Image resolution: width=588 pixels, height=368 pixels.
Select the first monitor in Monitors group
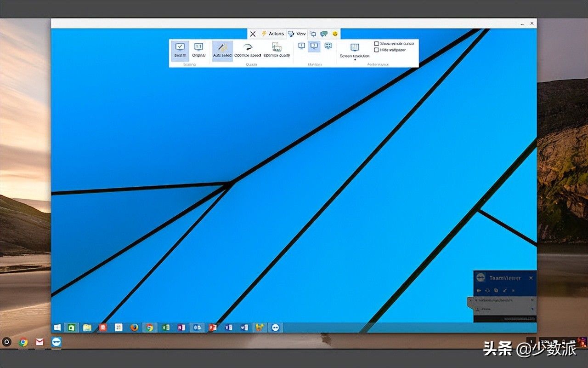click(301, 46)
